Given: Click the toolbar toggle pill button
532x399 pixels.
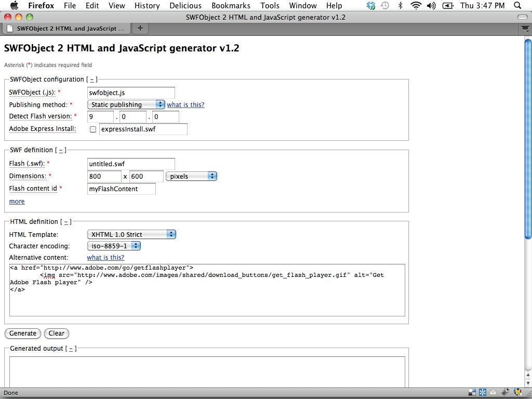Looking at the screenshot, I should pos(523,17).
